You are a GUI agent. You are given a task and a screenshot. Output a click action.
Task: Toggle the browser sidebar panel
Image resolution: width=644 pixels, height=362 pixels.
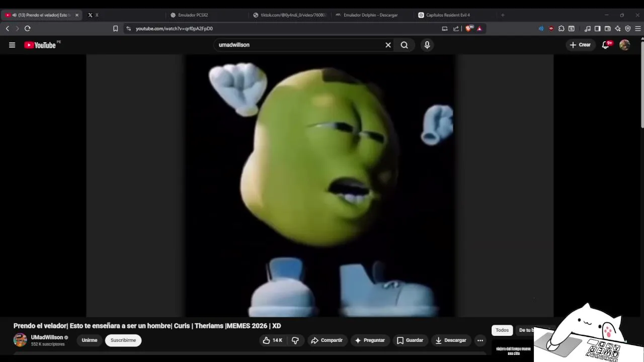[x=598, y=29]
